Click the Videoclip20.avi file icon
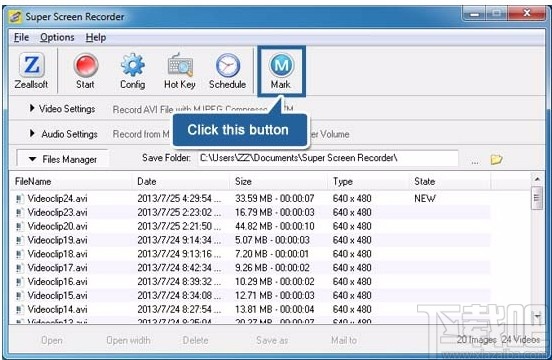 (20, 226)
